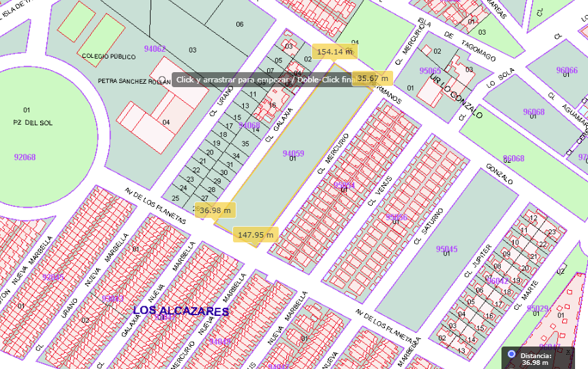
Task: Click the LOS ALCAZARES town label
Action: click(x=181, y=310)
